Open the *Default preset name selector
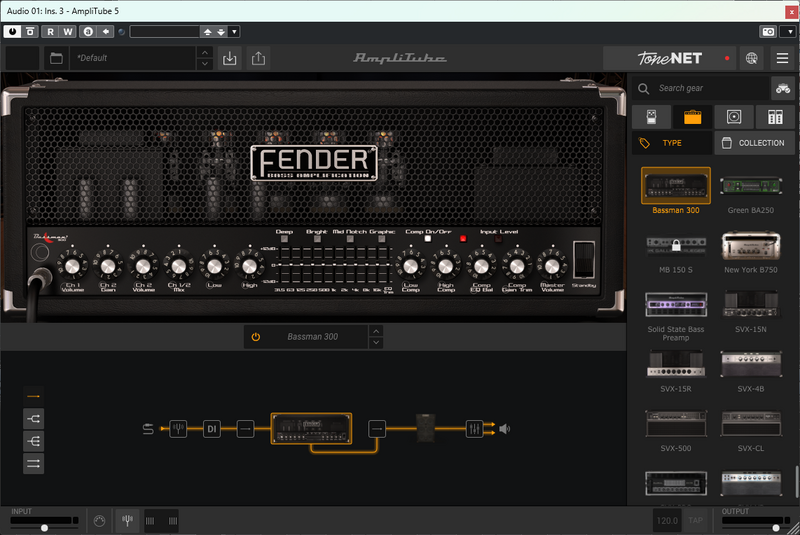Viewport: 800px width, 535px height. [134, 58]
